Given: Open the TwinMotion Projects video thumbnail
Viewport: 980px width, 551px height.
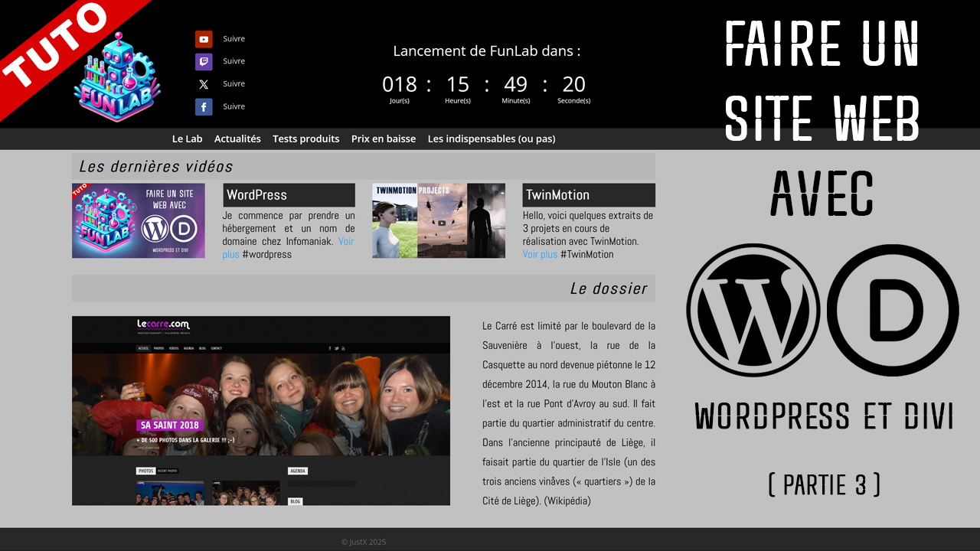Looking at the screenshot, I should 439,220.
